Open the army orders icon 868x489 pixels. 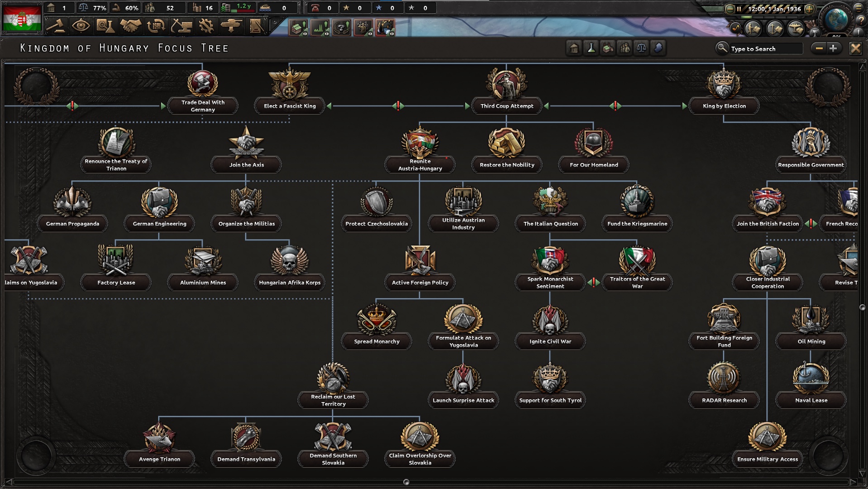tap(753, 29)
